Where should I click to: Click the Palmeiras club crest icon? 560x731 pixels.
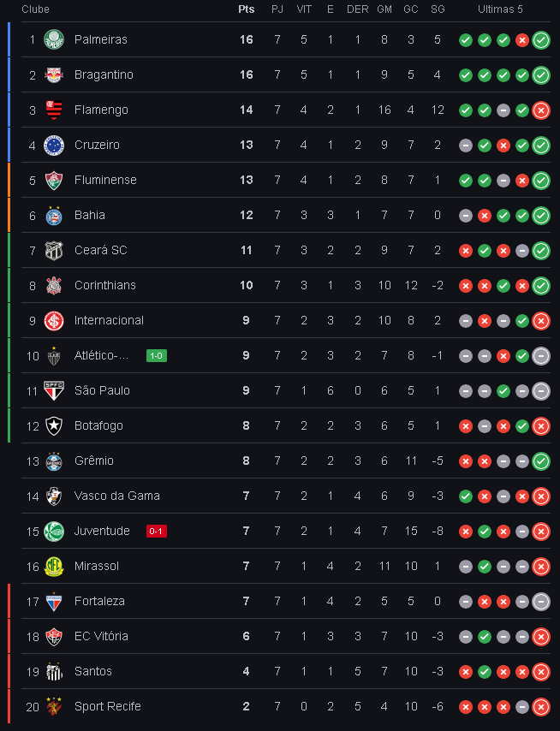tap(54, 39)
